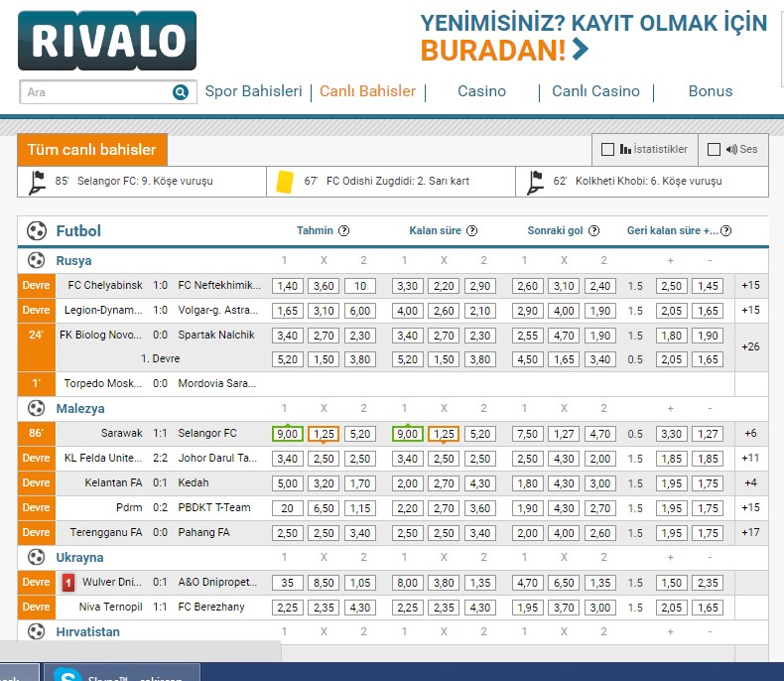Image resolution: width=784 pixels, height=681 pixels.
Task: Click the Selangor FC corner flag icon
Action: coord(37,182)
